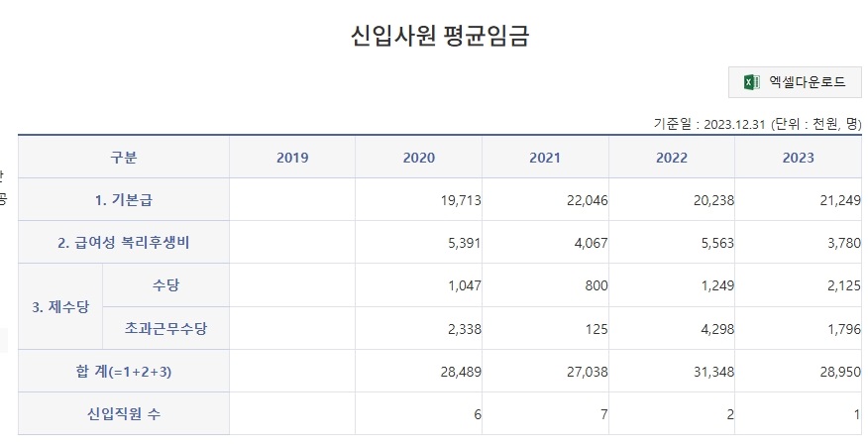
Task: Click the 2,338 overtime allowance cell
Action: (x=418, y=328)
